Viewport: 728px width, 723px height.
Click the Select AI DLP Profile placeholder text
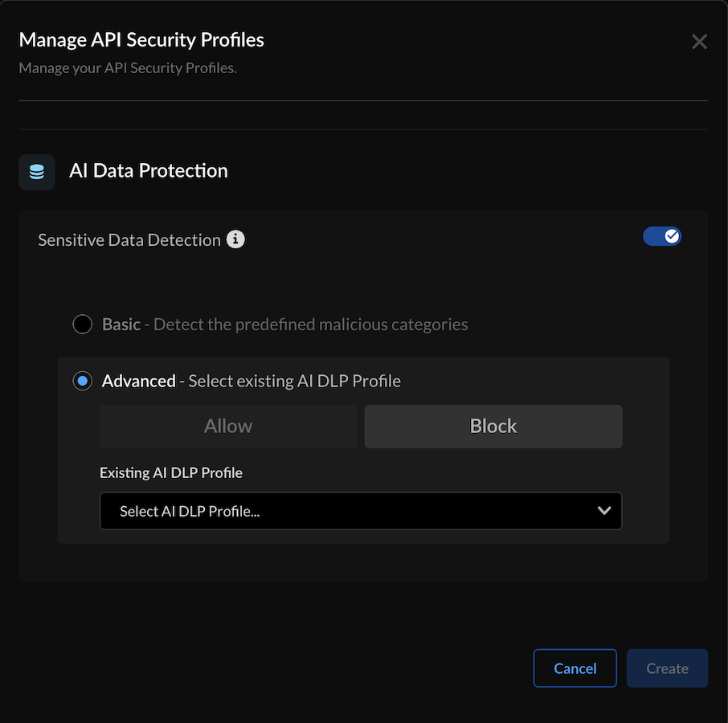click(x=190, y=511)
